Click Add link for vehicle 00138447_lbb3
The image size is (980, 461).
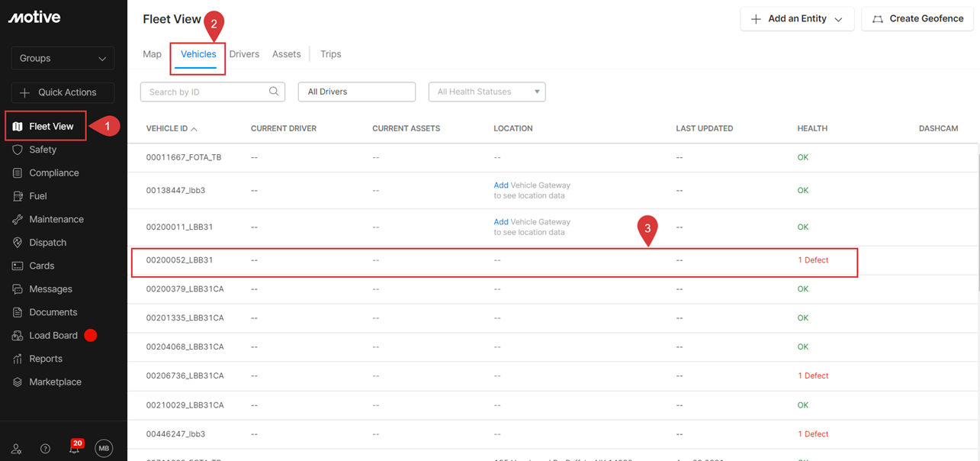(x=500, y=185)
